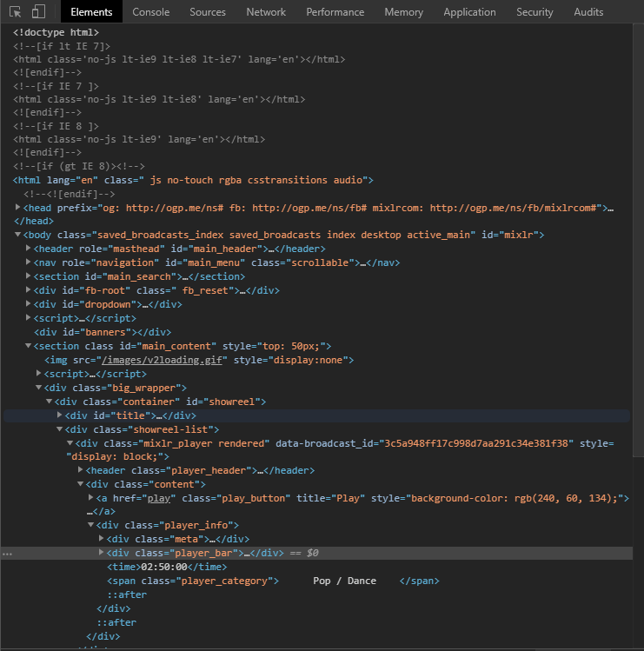
Task: Switch to the Application tab
Action: [x=469, y=11]
